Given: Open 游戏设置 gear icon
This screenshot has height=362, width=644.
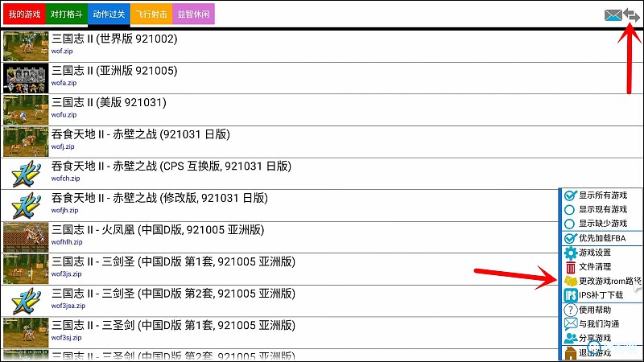Looking at the screenshot, I should coord(571,253).
